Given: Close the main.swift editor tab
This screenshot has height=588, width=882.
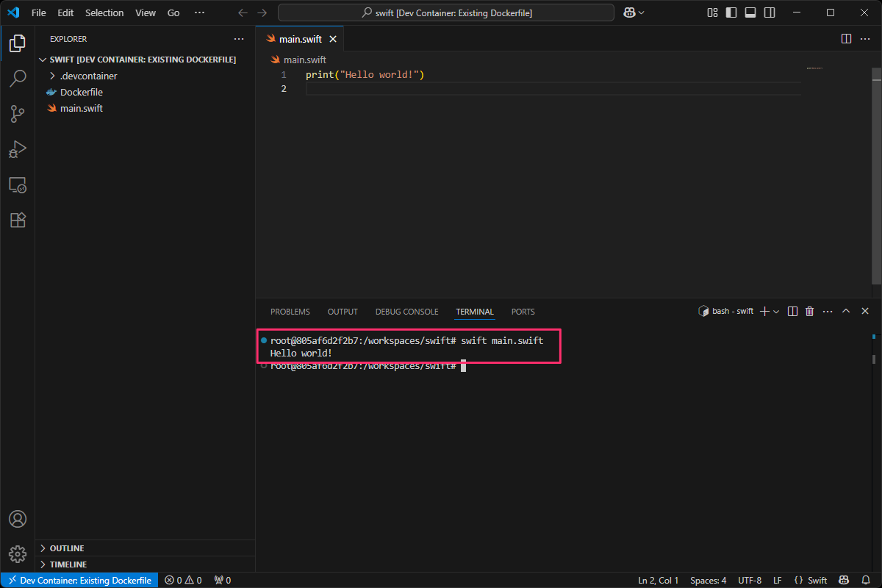Looking at the screenshot, I should [x=333, y=39].
